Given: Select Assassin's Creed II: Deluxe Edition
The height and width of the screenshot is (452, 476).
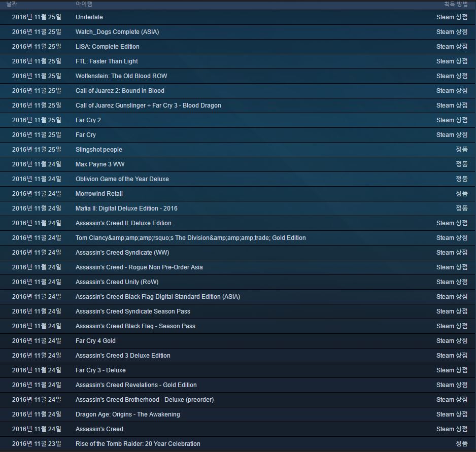Looking at the screenshot, I should 123,223.
